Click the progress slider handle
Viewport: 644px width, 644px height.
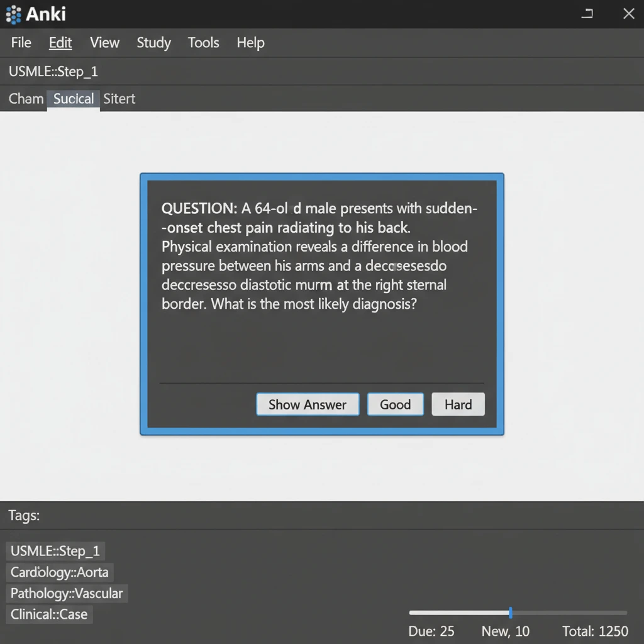click(510, 613)
